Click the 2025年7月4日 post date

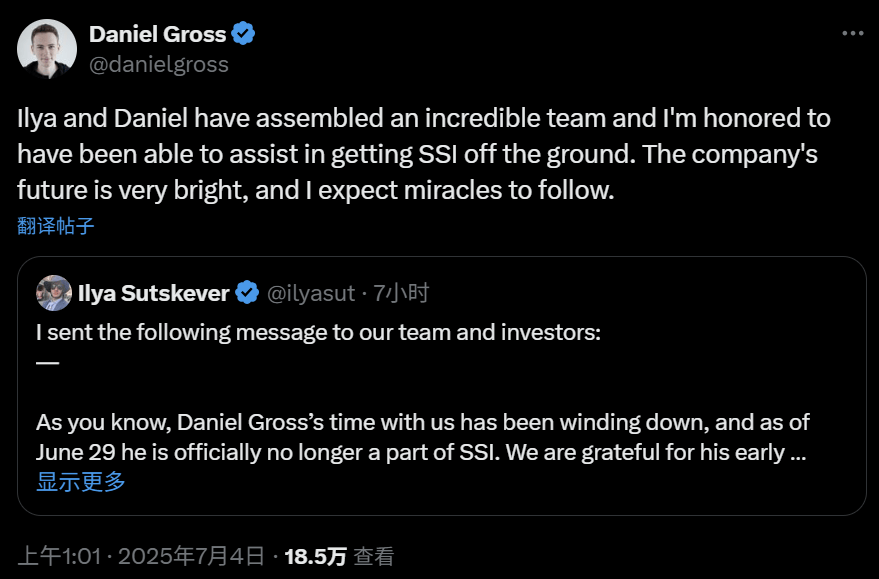point(192,556)
